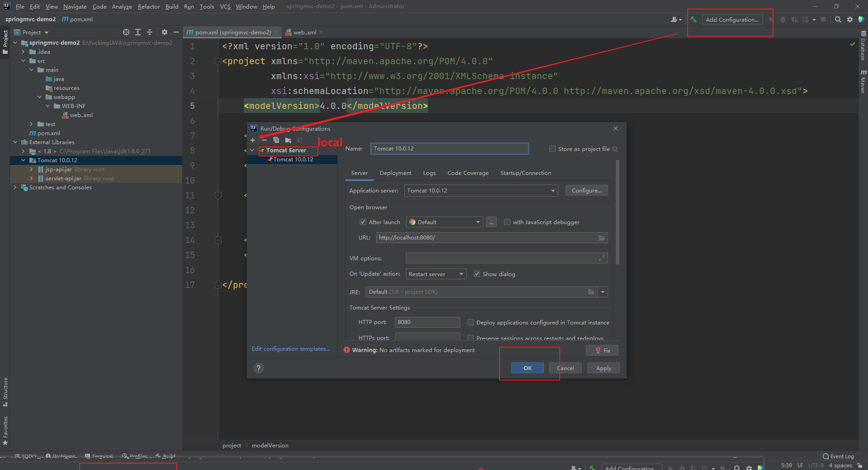Click the Apply button
This screenshot has height=470, width=868.
[x=604, y=368]
